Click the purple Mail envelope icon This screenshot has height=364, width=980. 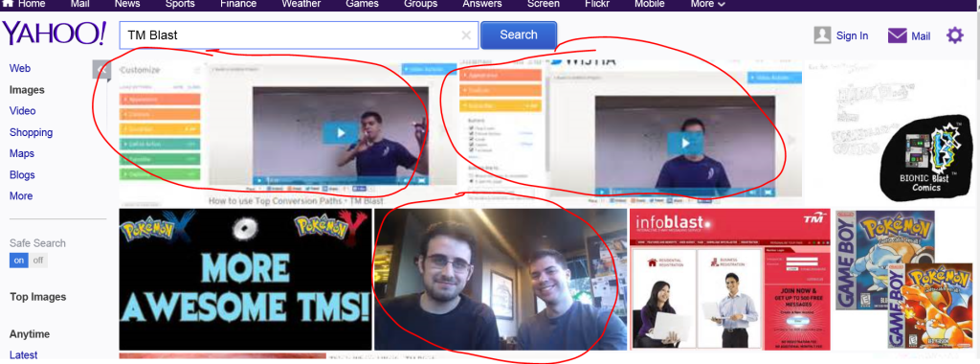tap(897, 35)
